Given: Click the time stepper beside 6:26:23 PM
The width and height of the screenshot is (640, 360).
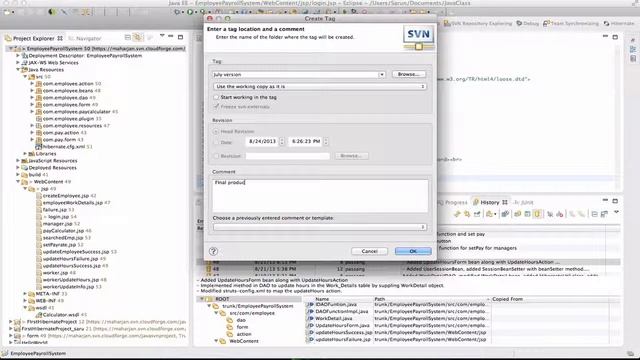Looking at the screenshot, I should [x=326, y=141].
